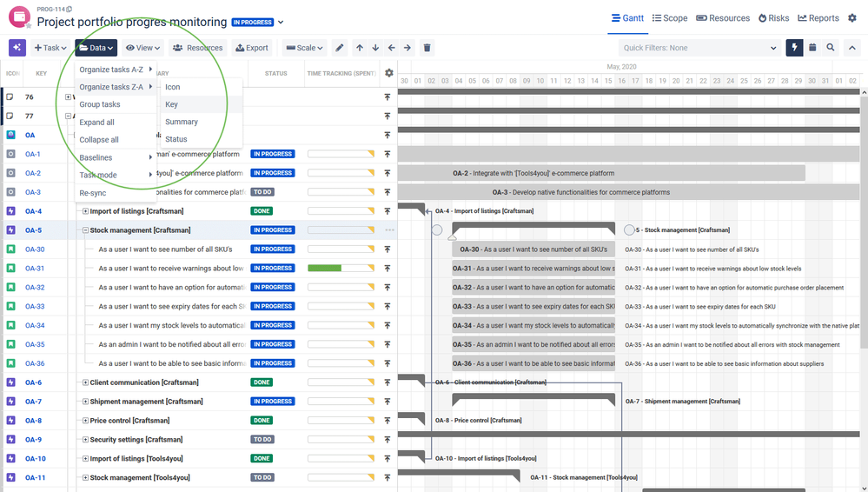Screen dimensions: 868x492
Task: Collapse the toolbar with the up chevron
Action: pos(852,48)
